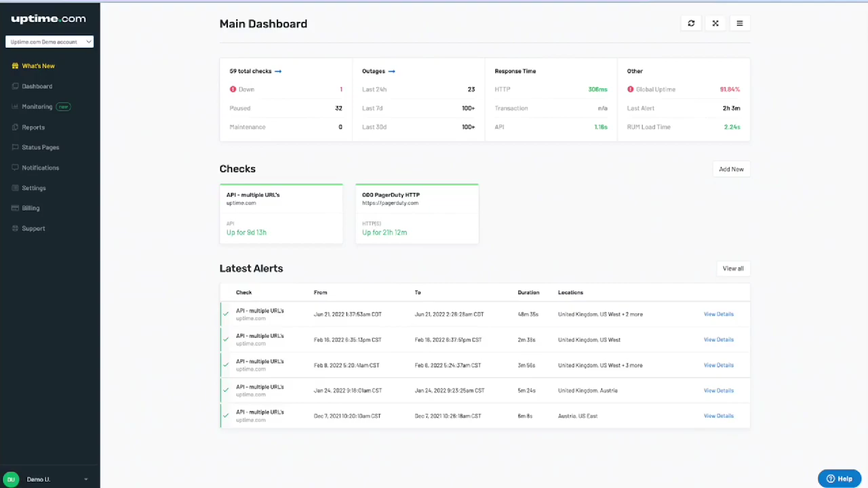
Task: Open Dashboard from the sidebar menu
Action: click(37, 86)
